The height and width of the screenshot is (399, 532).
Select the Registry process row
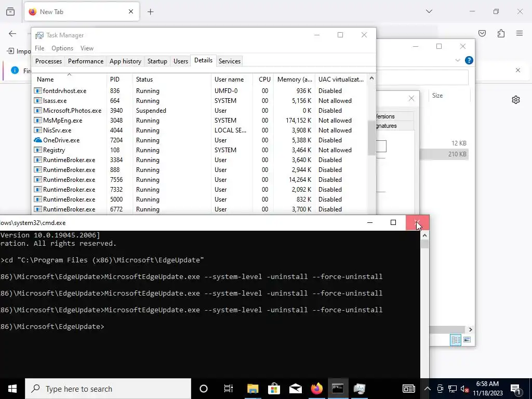coord(199,150)
